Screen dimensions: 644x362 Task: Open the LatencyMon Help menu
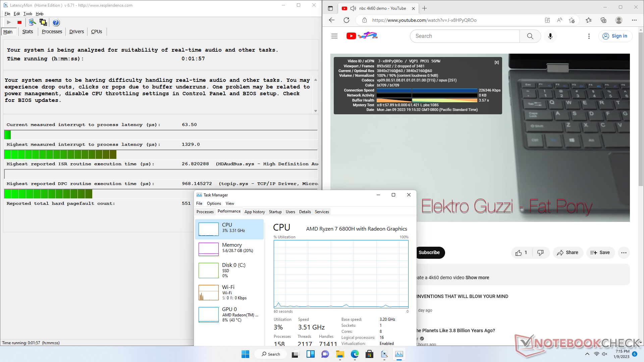[x=40, y=14]
